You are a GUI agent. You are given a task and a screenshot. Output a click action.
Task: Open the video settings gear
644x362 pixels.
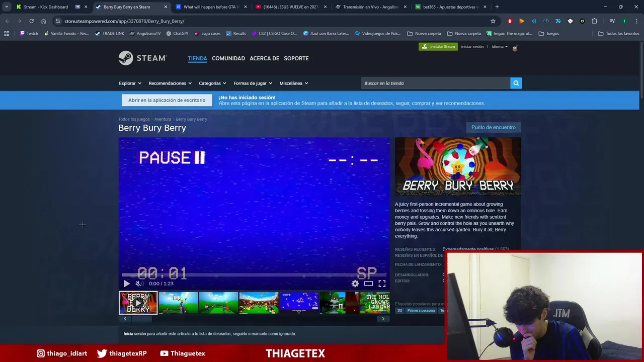pyautogui.click(x=355, y=284)
